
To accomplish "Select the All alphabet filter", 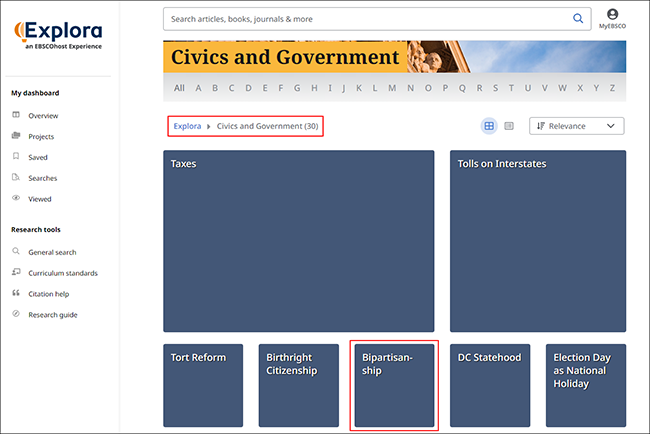I will click(179, 88).
